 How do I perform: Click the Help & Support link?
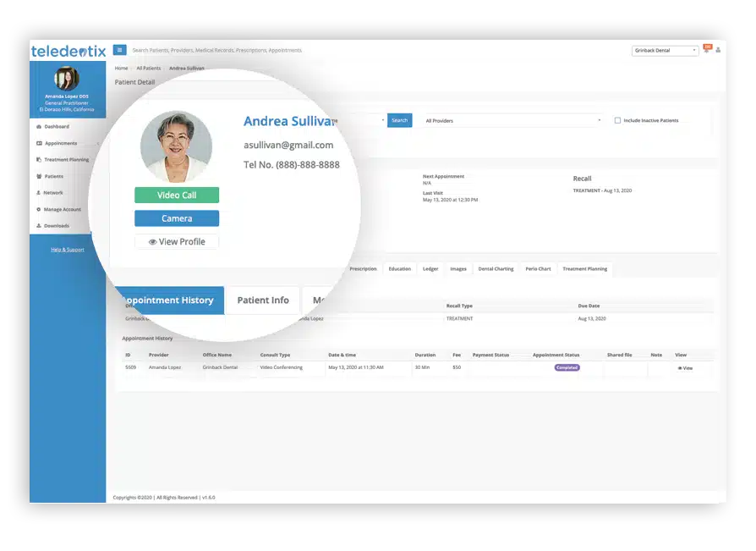point(66,249)
